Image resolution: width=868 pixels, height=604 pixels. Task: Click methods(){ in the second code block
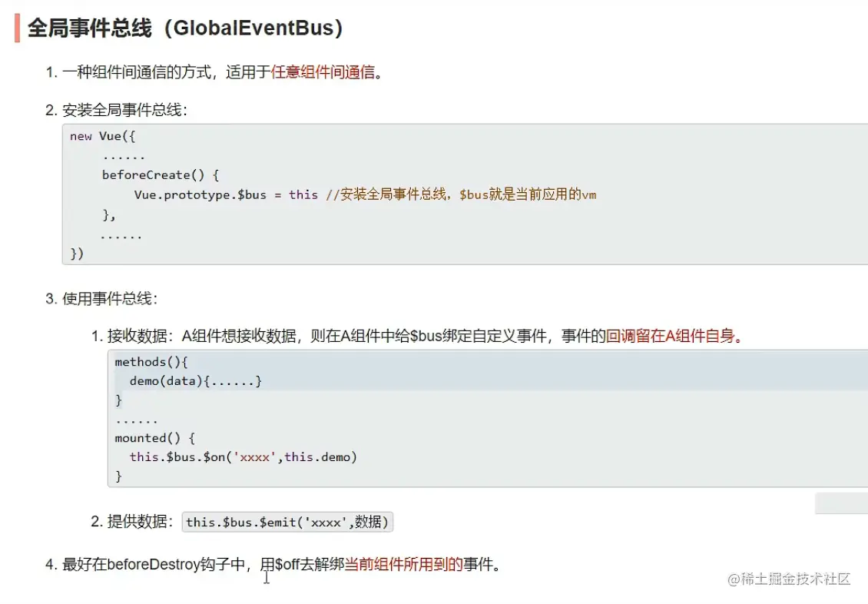click(151, 362)
